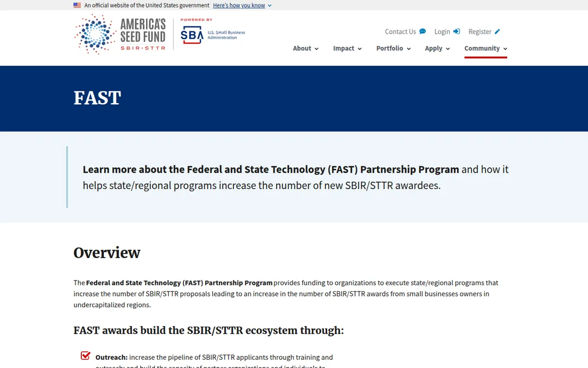
Task: Click the SBA logo in header
Action: (192, 35)
